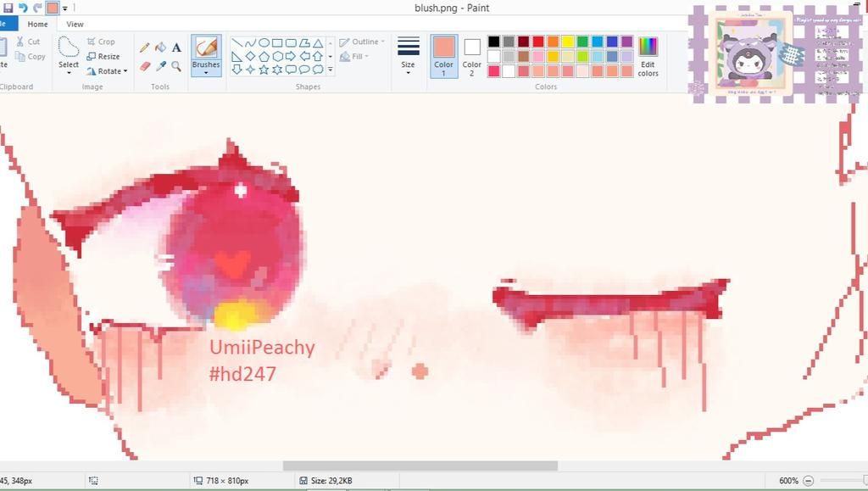
Task: Pick the hot pink custom color swatch
Action: [494, 71]
